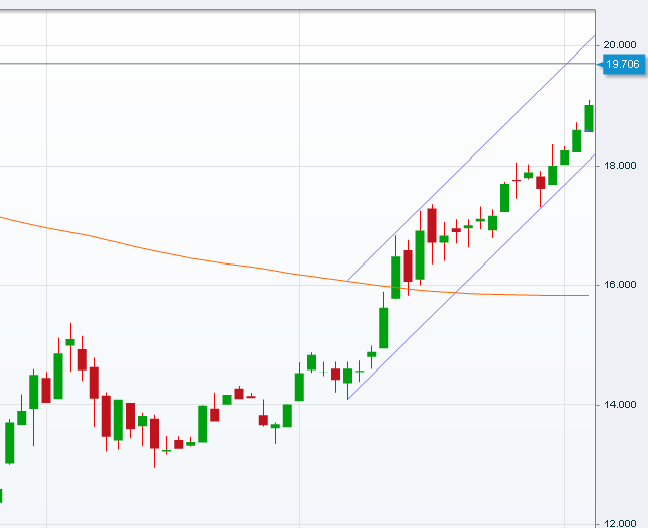Click the 14.000 price axis label
Image resolution: width=648 pixels, height=528 pixels.
pos(621,405)
